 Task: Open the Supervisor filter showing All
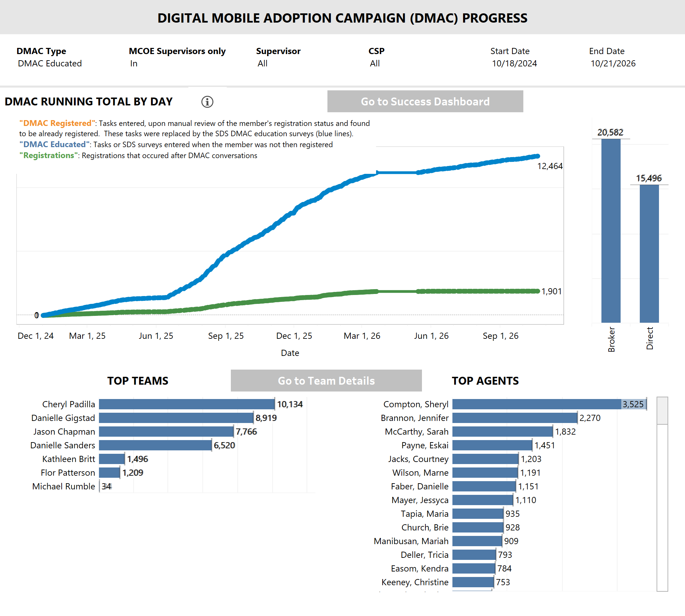[263, 64]
